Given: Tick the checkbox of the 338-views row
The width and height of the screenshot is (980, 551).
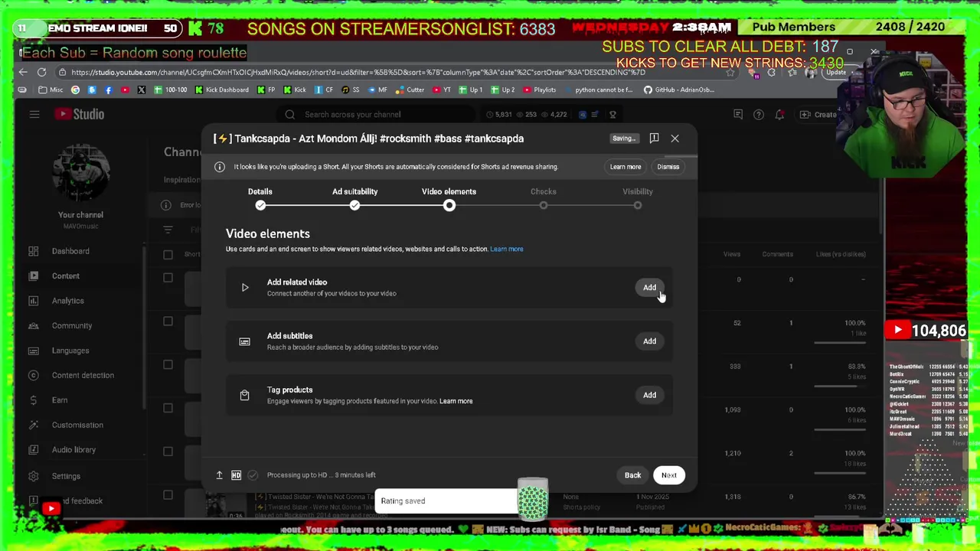Looking at the screenshot, I should [x=168, y=365].
